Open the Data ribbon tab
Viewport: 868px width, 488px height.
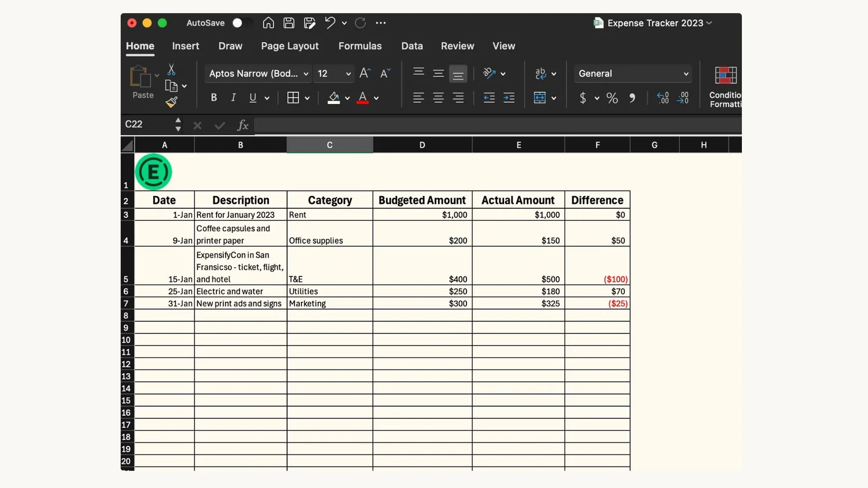pyautogui.click(x=411, y=46)
